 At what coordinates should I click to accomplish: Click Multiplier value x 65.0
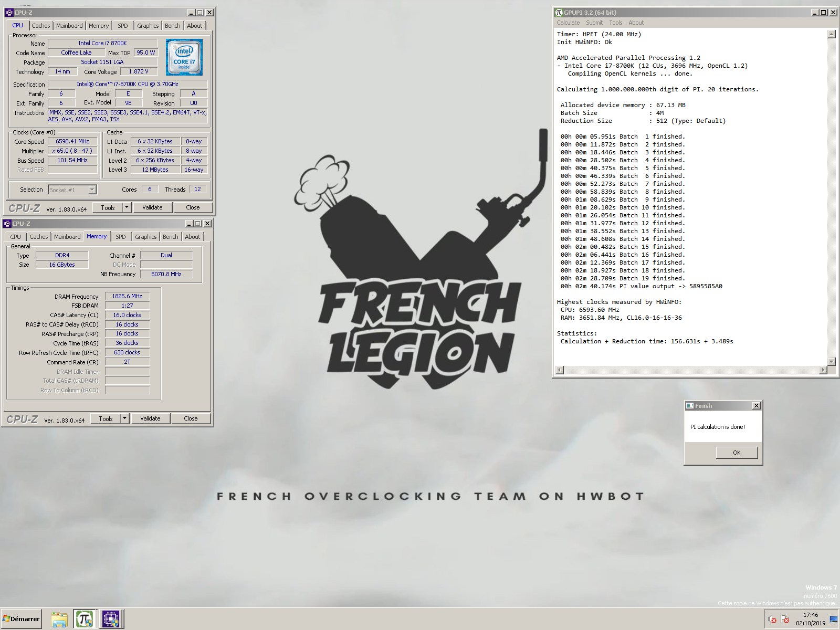[72, 151]
